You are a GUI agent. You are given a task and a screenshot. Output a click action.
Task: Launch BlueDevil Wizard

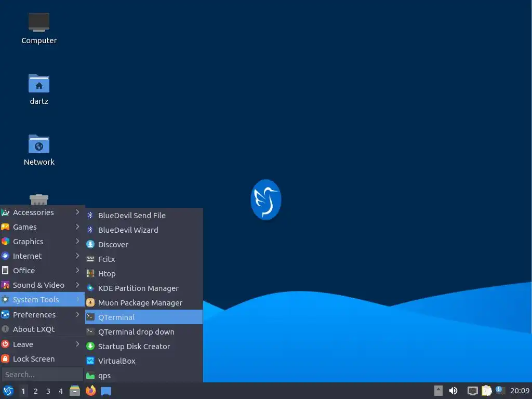click(x=144, y=230)
